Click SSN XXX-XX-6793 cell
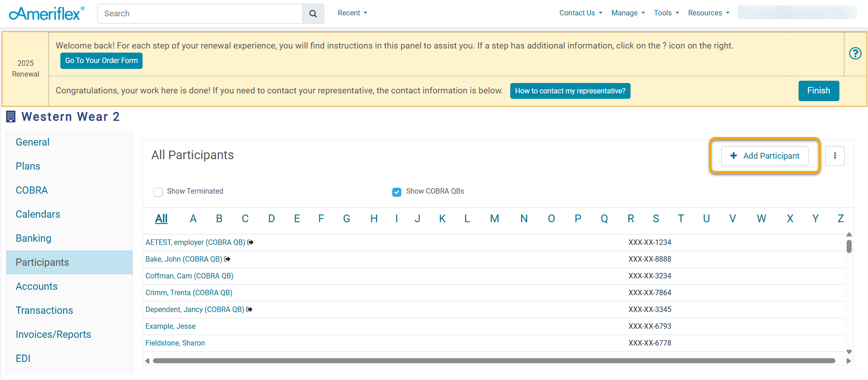The width and height of the screenshot is (868, 380). tap(650, 326)
